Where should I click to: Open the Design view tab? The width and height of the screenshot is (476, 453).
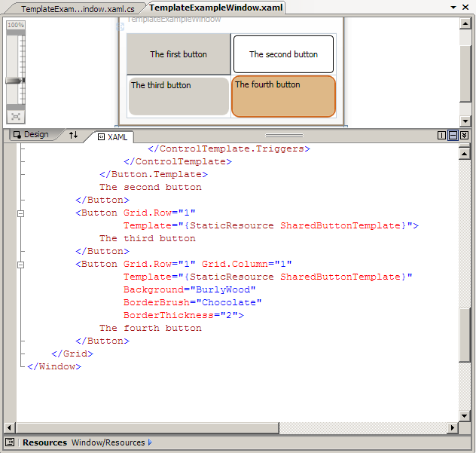(31, 135)
